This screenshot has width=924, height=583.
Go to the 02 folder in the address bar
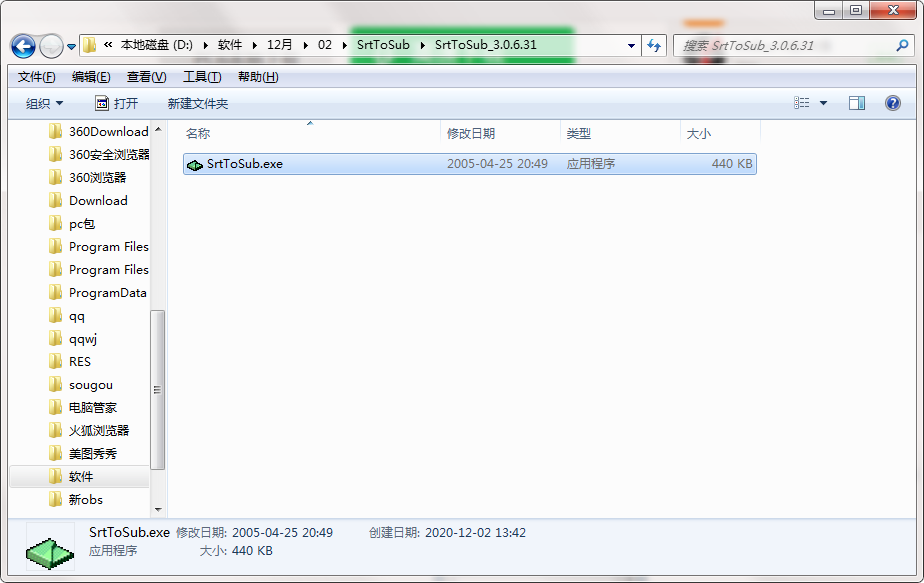pyautogui.click(x=325, y=45)
